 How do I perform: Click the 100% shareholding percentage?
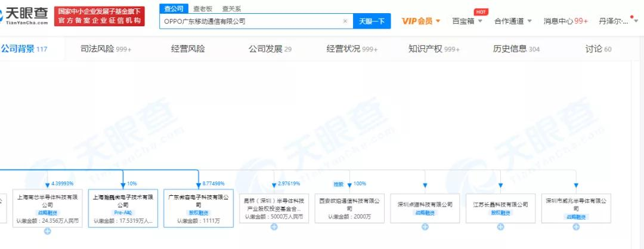360,183
